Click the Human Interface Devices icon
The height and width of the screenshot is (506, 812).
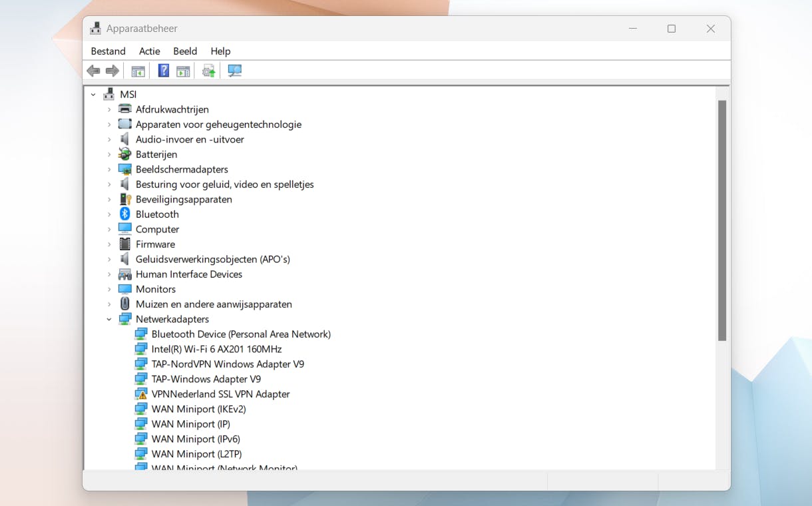(x=124, y=274)
